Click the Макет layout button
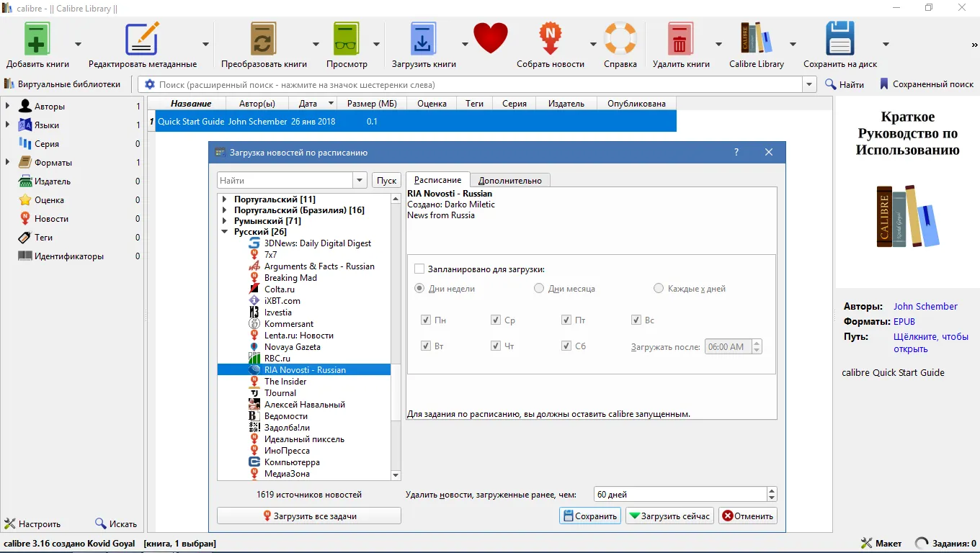The width and height of the screenshot is (980, 553). point(881,544)
